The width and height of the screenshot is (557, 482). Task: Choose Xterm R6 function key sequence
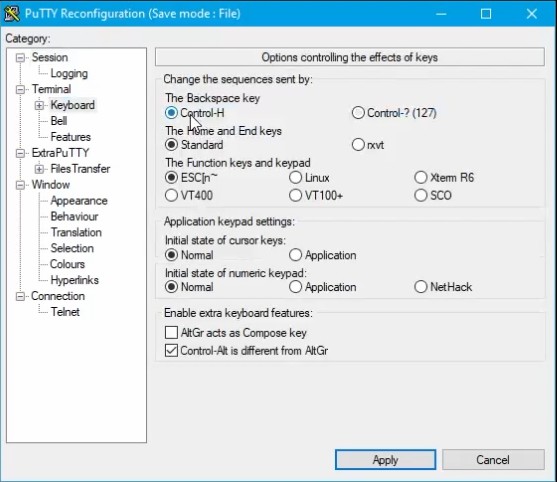click(421, 178)
